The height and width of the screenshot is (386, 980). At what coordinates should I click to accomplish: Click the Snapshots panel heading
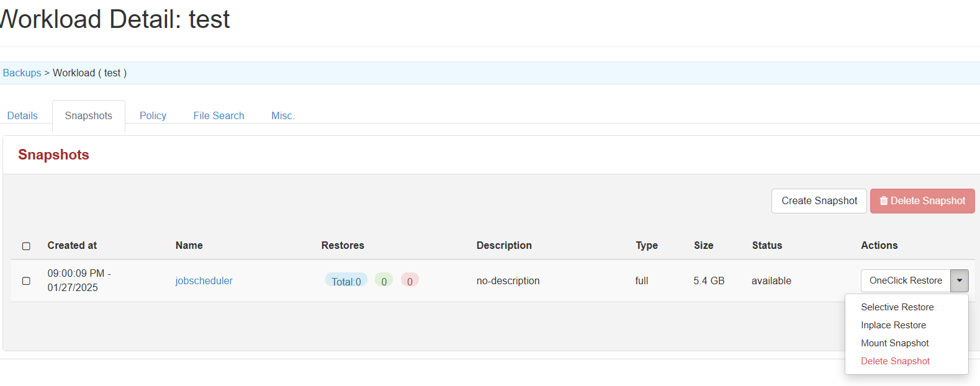[53, 155]
